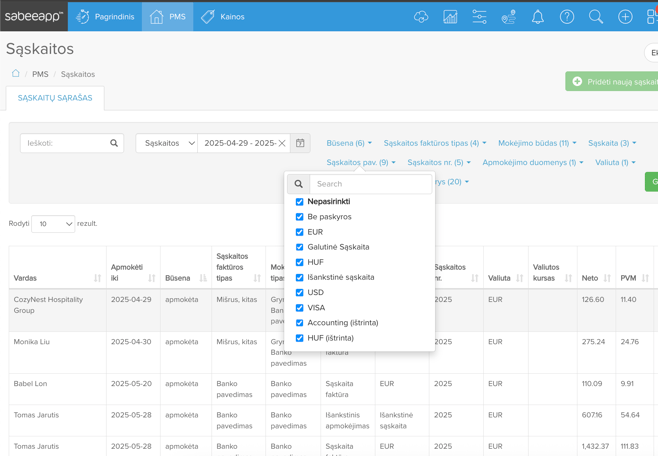The width and height of the screenshot is (658, 456).
Task: Sort by Valiuta column
Action: 520,278
